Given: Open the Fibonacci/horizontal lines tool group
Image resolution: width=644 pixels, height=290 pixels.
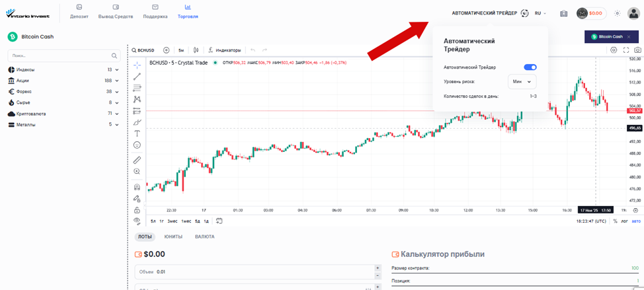Looking at the screenshot, I should coord(137,88).
